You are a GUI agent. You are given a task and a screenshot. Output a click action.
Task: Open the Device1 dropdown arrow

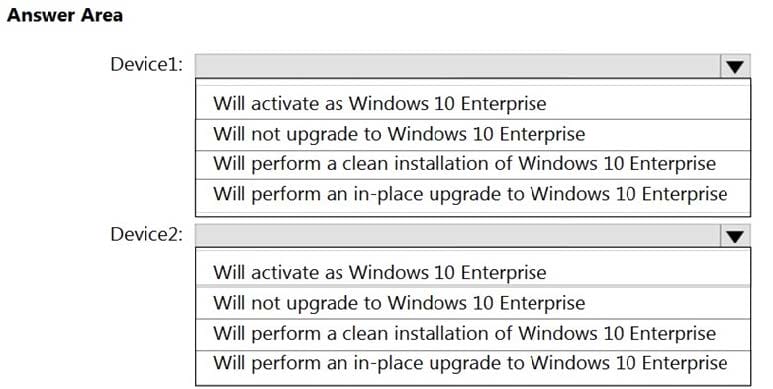pyautogui.click(x=735, y=66)
